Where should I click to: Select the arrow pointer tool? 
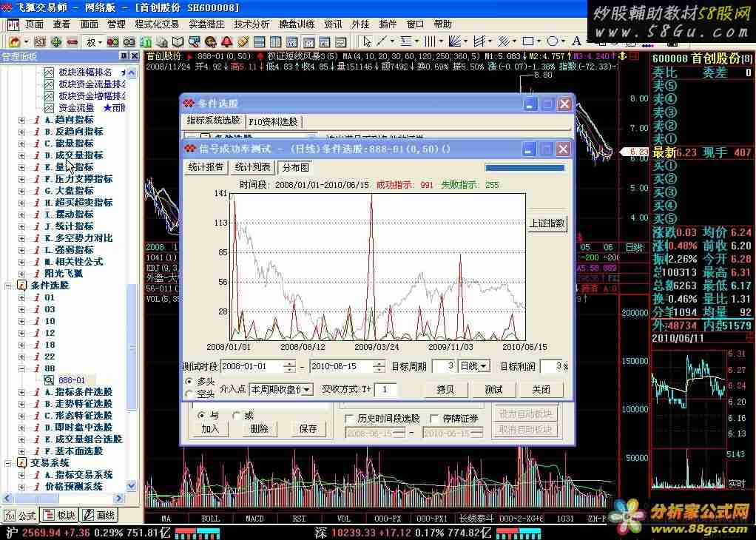pyautogui.click(x=367, y=41)
